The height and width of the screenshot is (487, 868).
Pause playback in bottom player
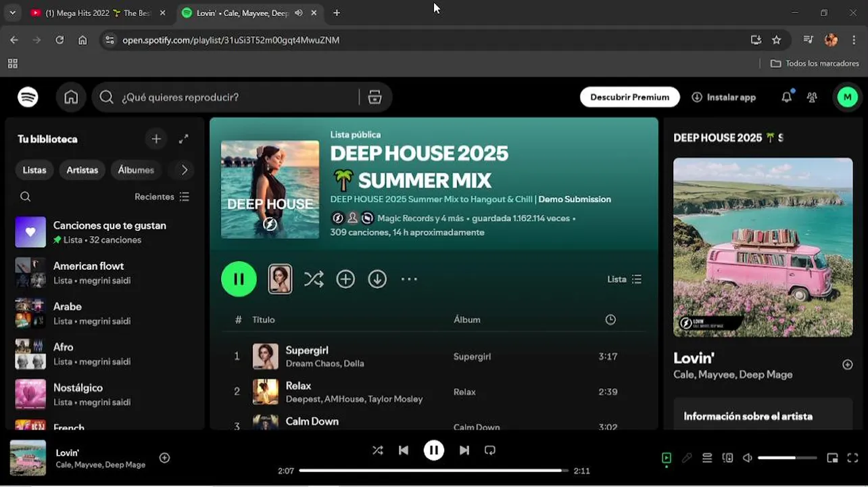click(x=434, y=450)
